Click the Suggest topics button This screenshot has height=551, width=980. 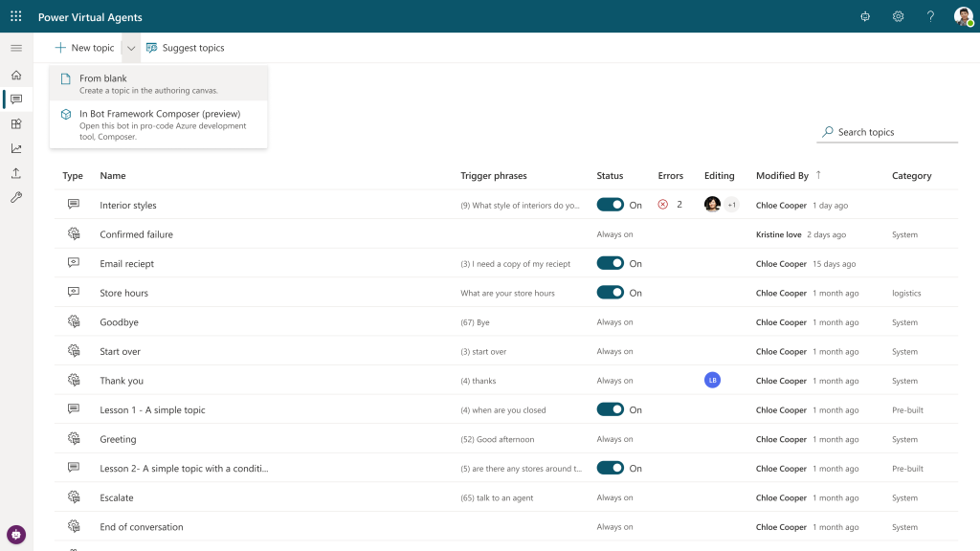pyautogui.click(x=185, y=48)
